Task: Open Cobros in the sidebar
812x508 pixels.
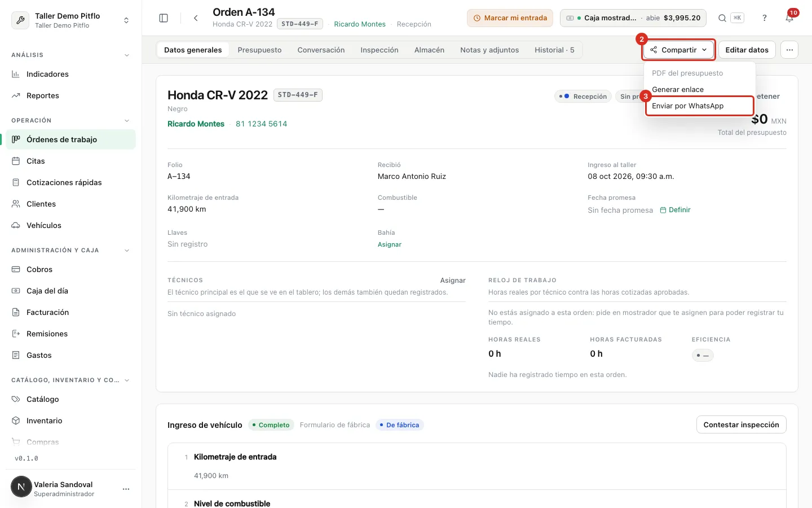Action: coord(70,269)
